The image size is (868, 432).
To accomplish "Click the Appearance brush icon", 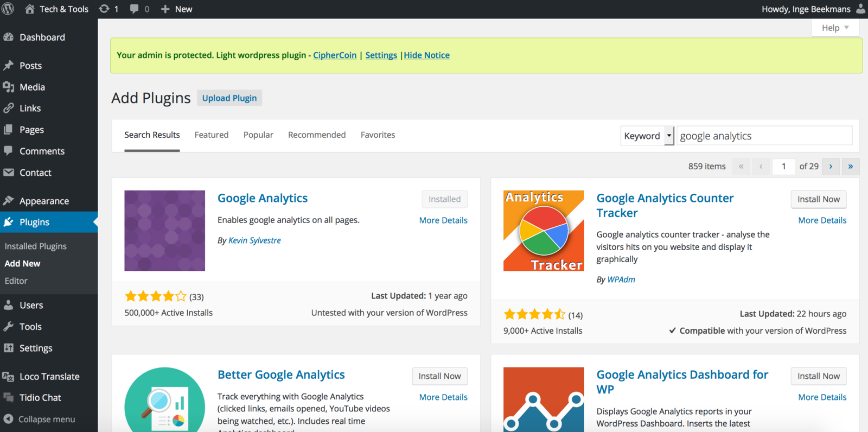I will 8,200.
